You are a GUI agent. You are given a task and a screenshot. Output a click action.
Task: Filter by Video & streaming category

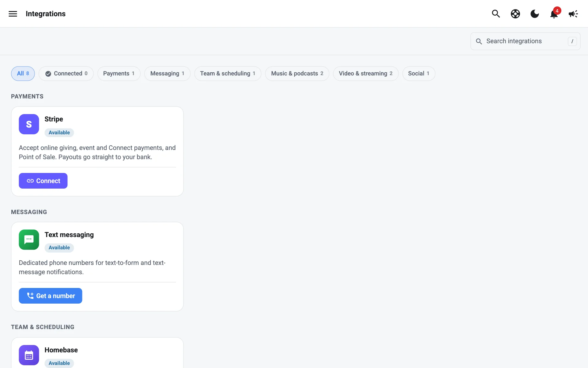click(x=366, y=74)
